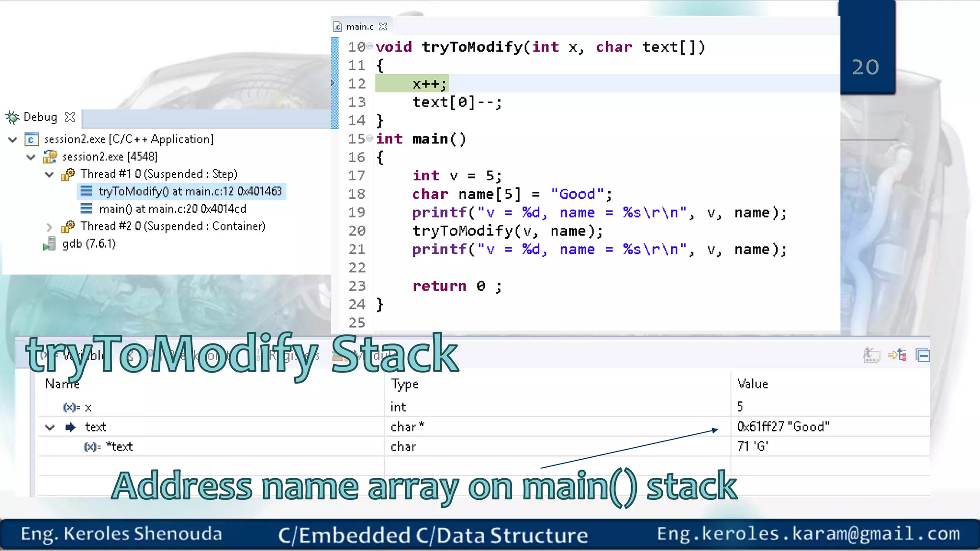Select main() stack frame at main.c:20
Viewport: 980px width, 551px height.
pyautogui.click(x=172, y=209)
